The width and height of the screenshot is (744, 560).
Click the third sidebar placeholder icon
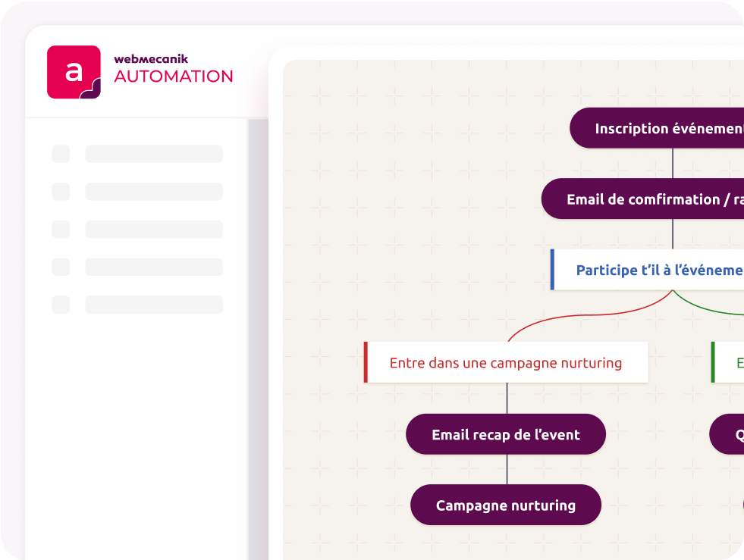click(x=61, y=230)
